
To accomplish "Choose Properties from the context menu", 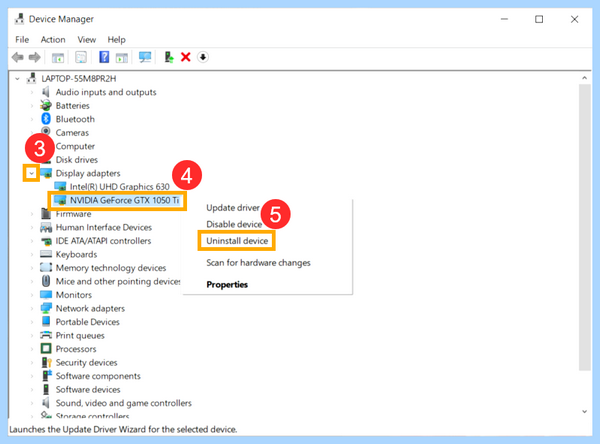I will [x=227, y=284].
